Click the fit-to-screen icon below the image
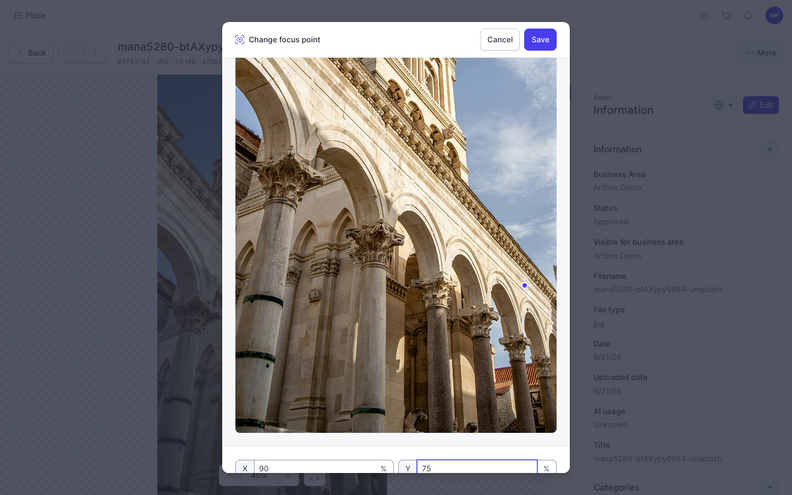This screenshot has height=495, width=792. [x=314, y=476]
